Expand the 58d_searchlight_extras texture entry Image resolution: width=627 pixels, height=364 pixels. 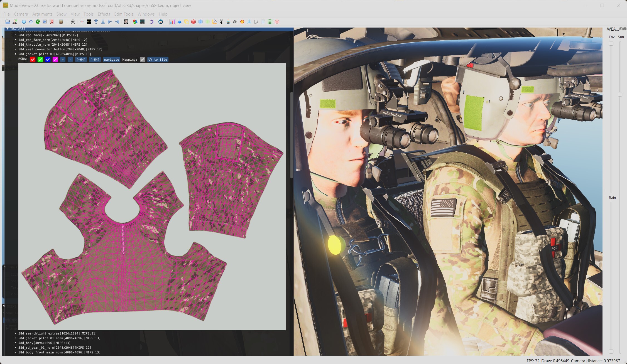(16, 333)
